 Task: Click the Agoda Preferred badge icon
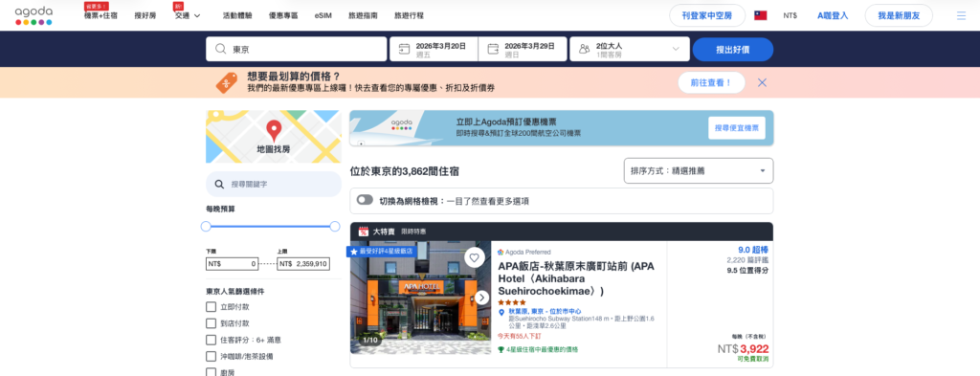click(x=501, y=253)
